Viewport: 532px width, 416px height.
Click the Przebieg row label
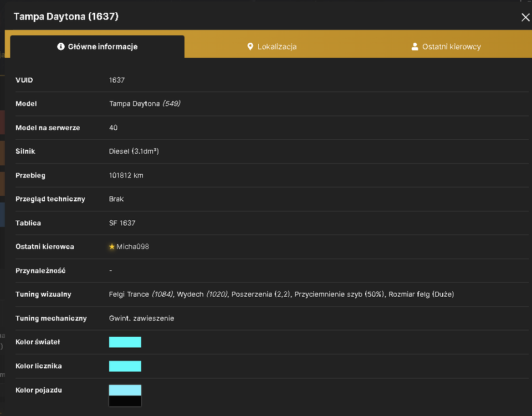pyautogui.click(x=30, y=175)
